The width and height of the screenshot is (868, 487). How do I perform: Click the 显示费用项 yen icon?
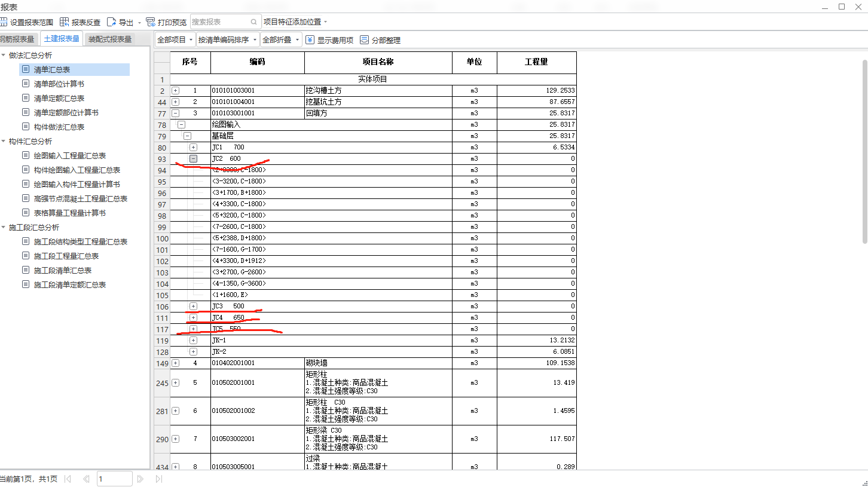tap(310, 40)
